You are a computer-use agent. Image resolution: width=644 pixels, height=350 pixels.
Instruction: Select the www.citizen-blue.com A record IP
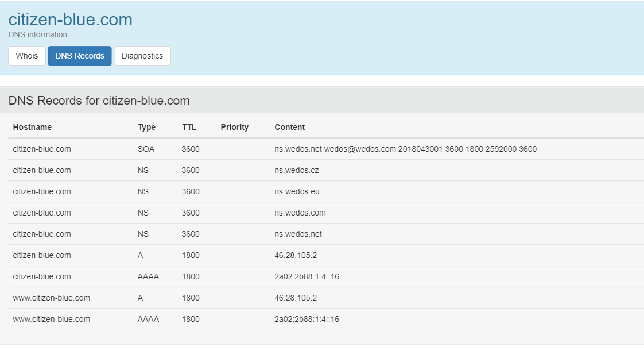click(296, 298)
